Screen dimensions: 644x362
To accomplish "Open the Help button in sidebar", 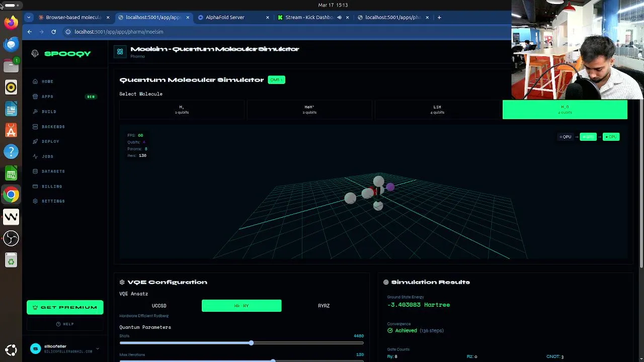I will tap(65, 324).
